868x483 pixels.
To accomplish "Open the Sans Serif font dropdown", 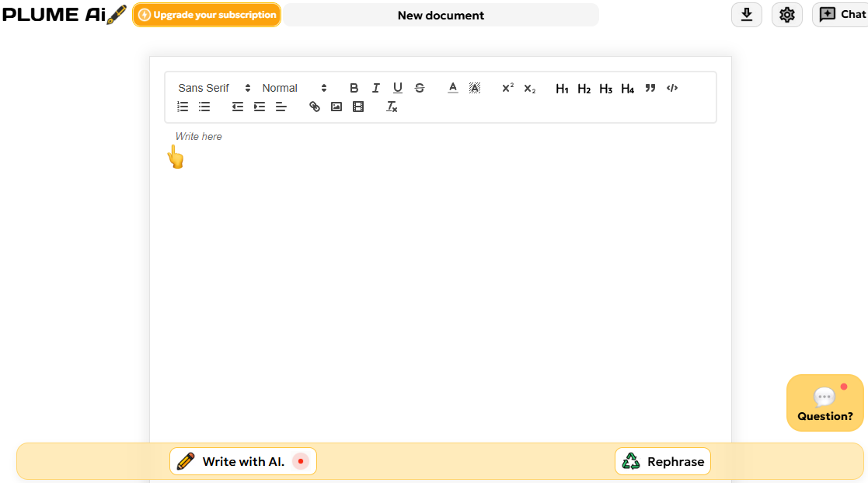I will pos(214,88).
